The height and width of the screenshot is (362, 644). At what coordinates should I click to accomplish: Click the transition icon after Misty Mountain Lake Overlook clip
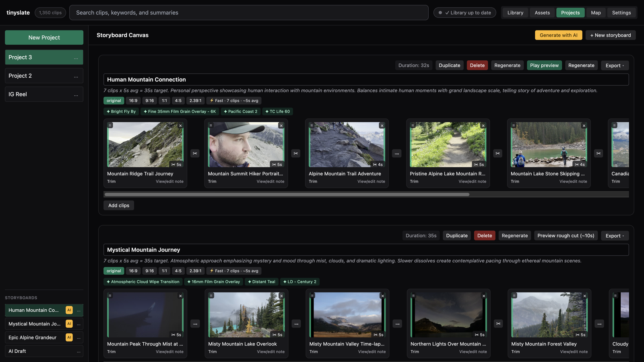[x=296, y=324]
